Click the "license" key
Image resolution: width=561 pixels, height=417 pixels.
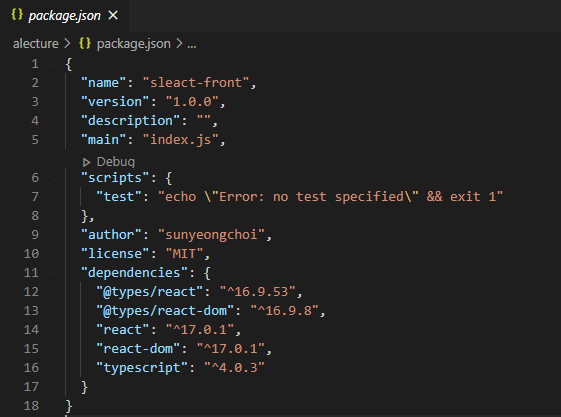tap(115, 254)
